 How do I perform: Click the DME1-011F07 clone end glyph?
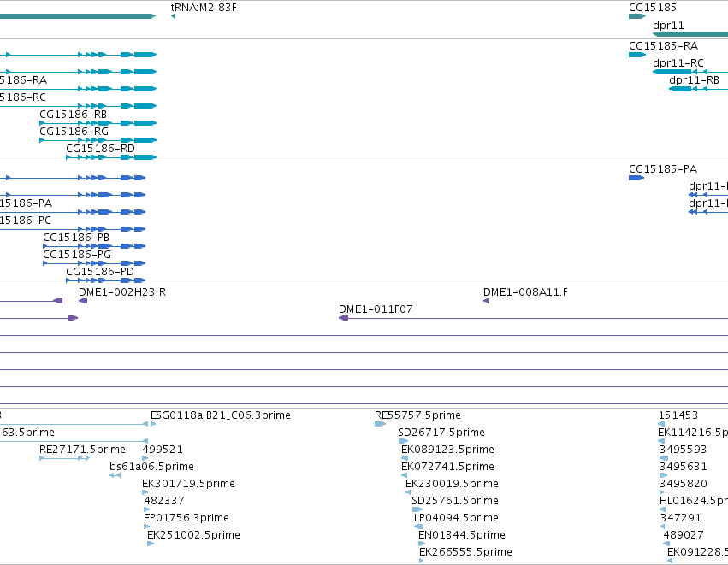click(344, 318)
